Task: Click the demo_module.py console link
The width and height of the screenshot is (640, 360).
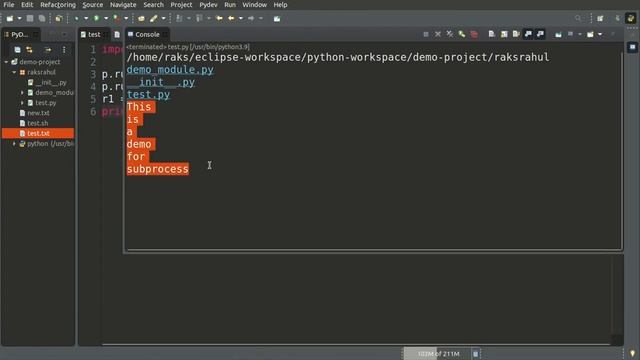Action: coord(170,70)
